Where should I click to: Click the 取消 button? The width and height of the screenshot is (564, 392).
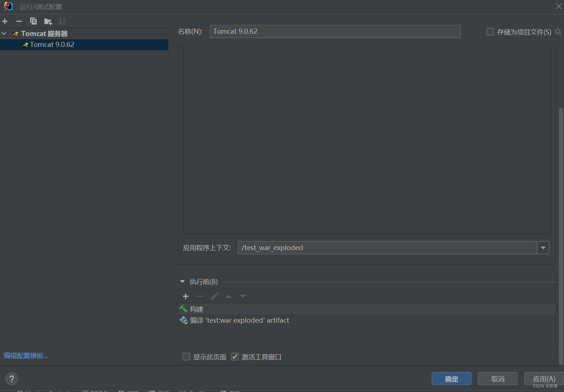[498, 379]
